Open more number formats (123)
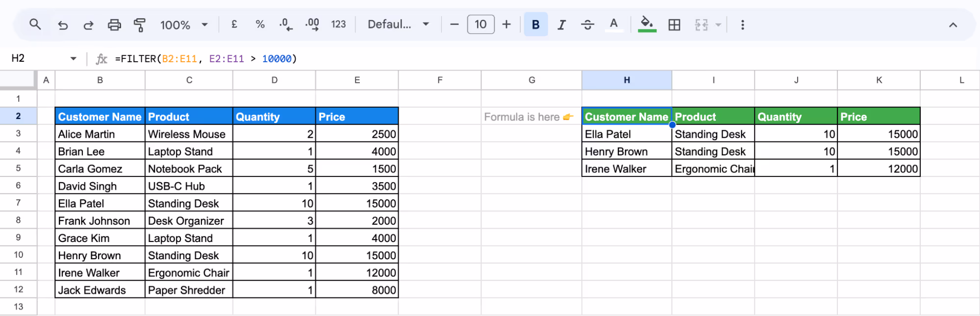This screenshot has height=316, width=980. pos(338,24)
